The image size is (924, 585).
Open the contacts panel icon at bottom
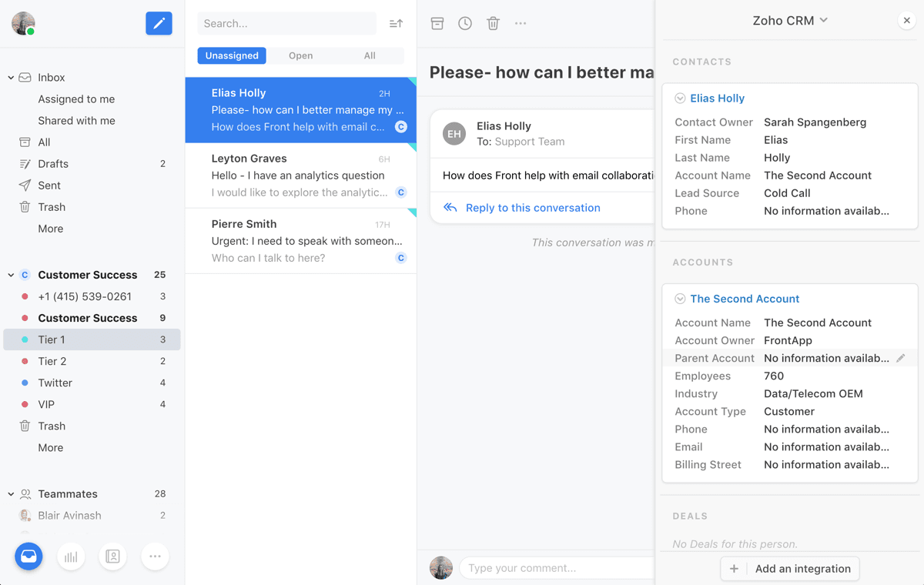pyautogui.click(x=112, y=556)
